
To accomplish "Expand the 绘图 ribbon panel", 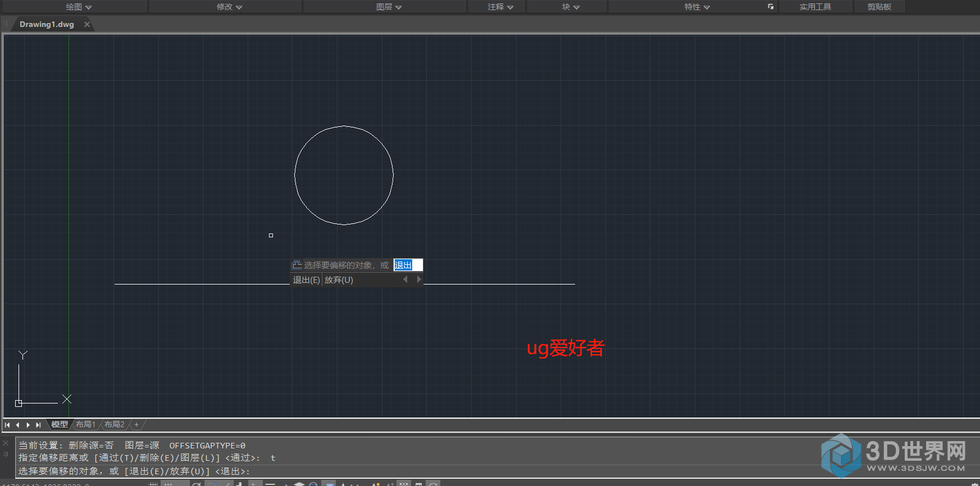I will [x=79, y=7].
